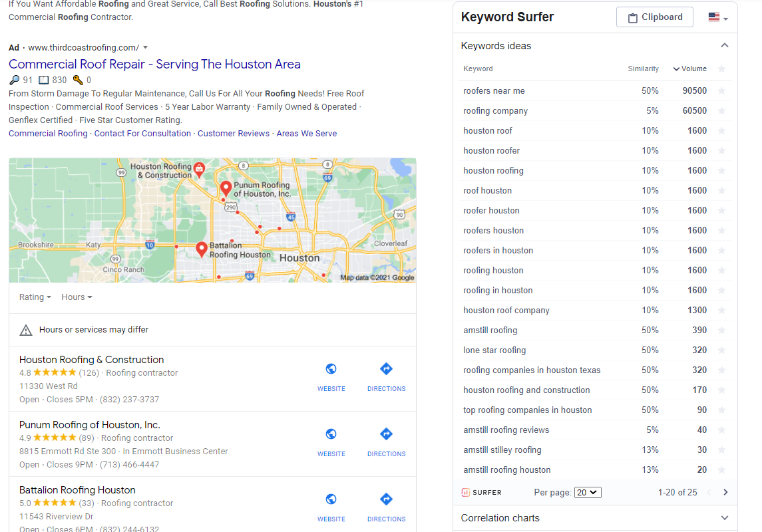Get Directions icon for Punum Roofing of Houston

386,434
